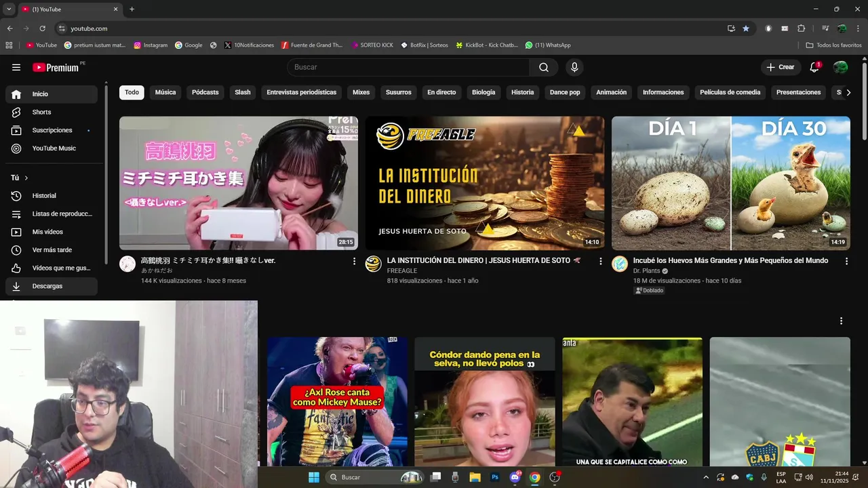Open options for Incubé los Huevos video
This screenshot has height=488, width=868.
pos(846,261)
